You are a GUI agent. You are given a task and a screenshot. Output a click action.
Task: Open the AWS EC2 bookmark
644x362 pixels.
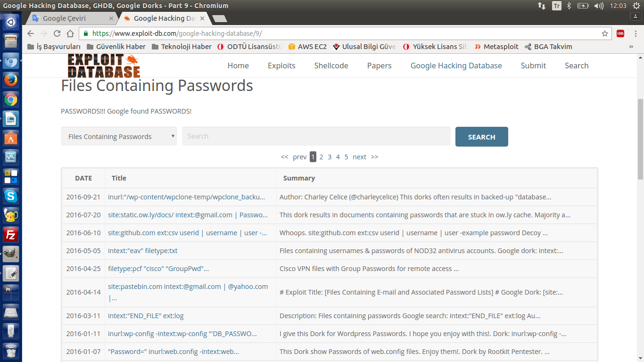307,47
